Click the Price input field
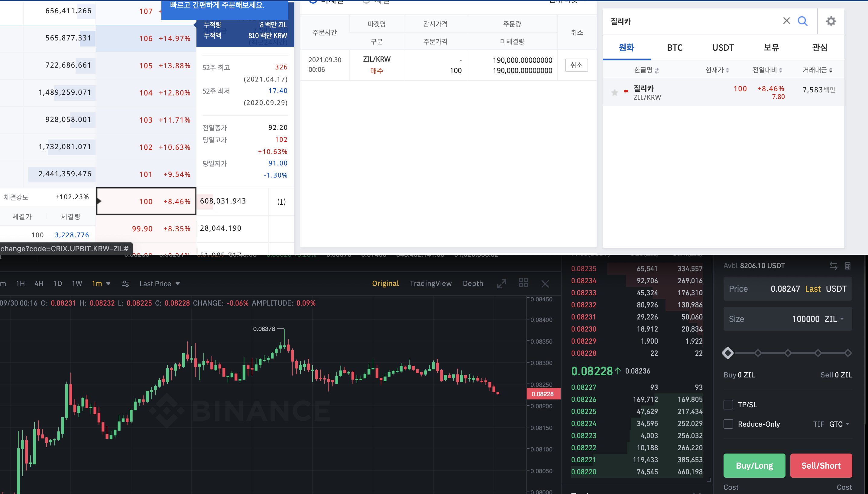The height and width of the screenshot is (494, 868). pyautogui.click(x=787, y=289)
